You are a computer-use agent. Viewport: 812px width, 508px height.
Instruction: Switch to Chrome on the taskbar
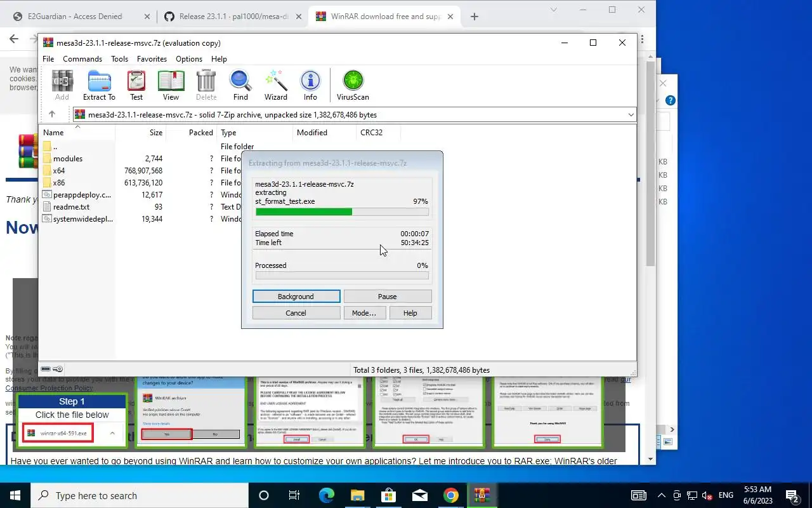pos(450,495)
